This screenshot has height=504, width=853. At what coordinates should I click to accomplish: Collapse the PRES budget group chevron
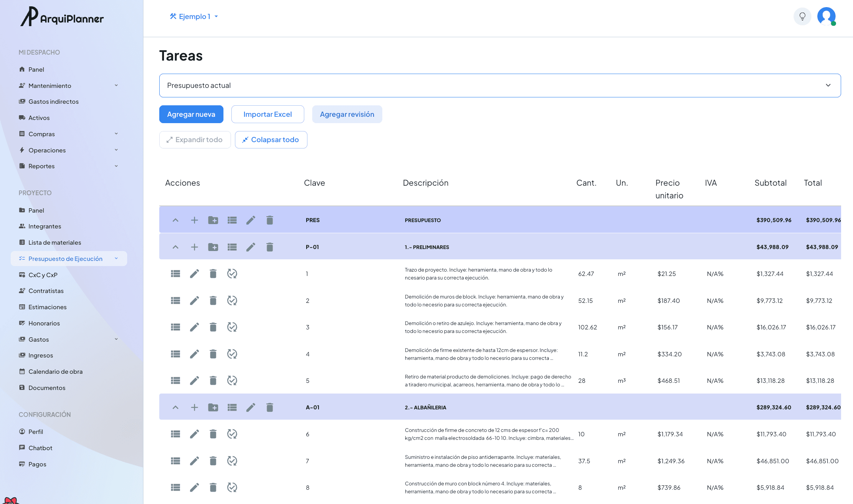tap(176, 220)
